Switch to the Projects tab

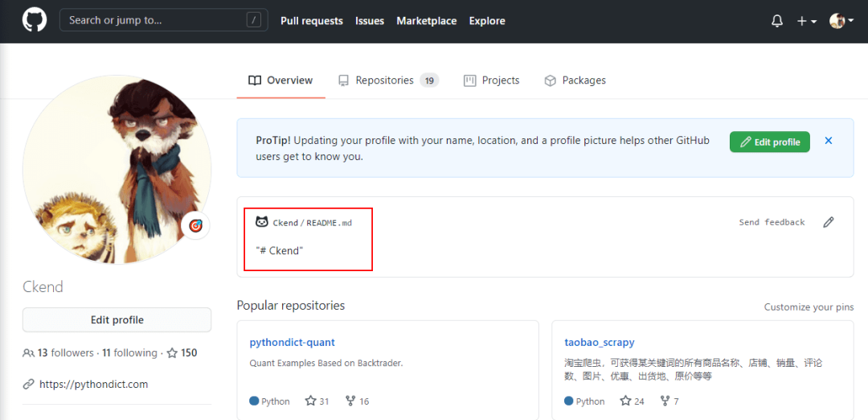pos(492,80)
